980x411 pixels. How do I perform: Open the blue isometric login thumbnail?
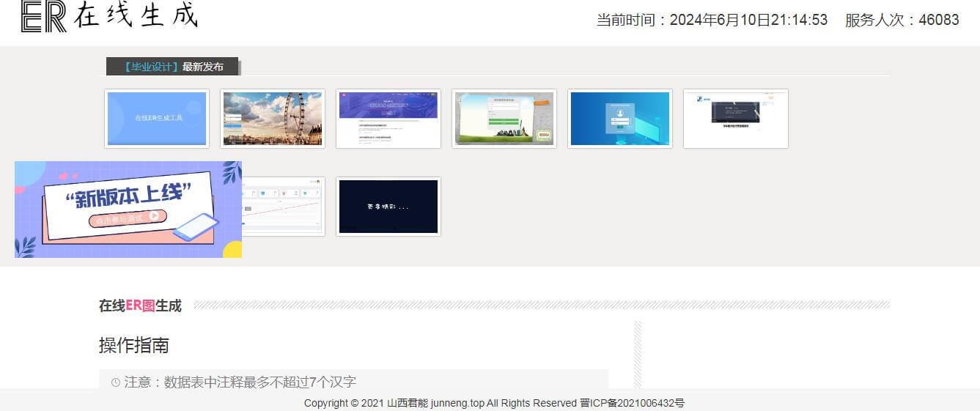pyautogui.click(x=620, y=119)
